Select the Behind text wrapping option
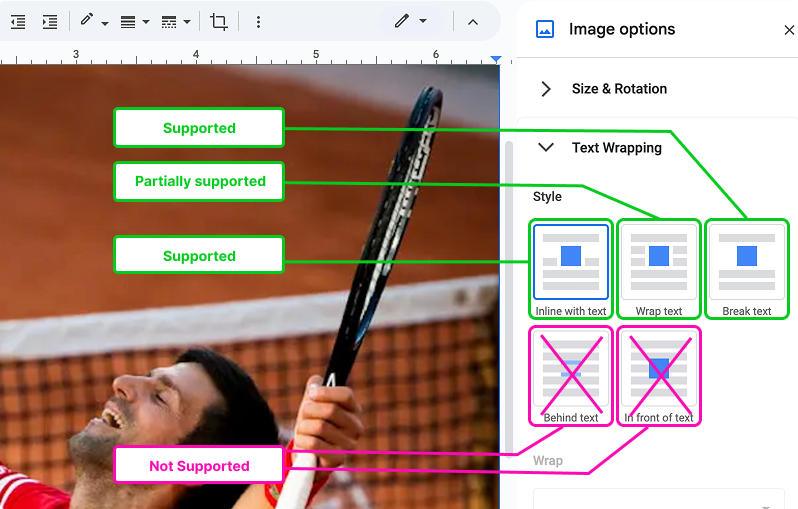 [570, 374]
